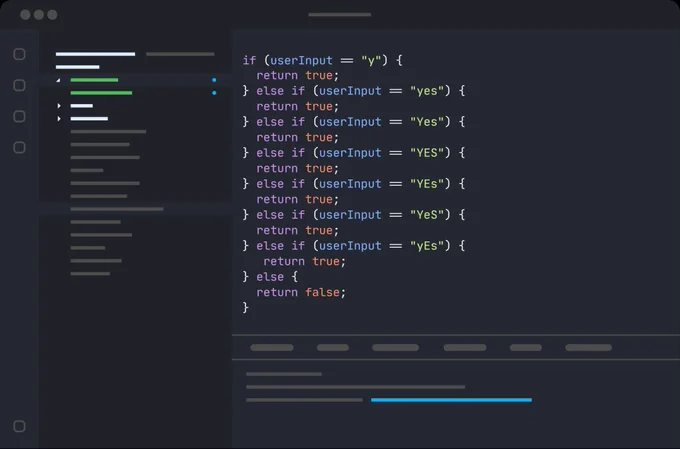Click the leftmost window control dot in the title bar

point(25,15)
